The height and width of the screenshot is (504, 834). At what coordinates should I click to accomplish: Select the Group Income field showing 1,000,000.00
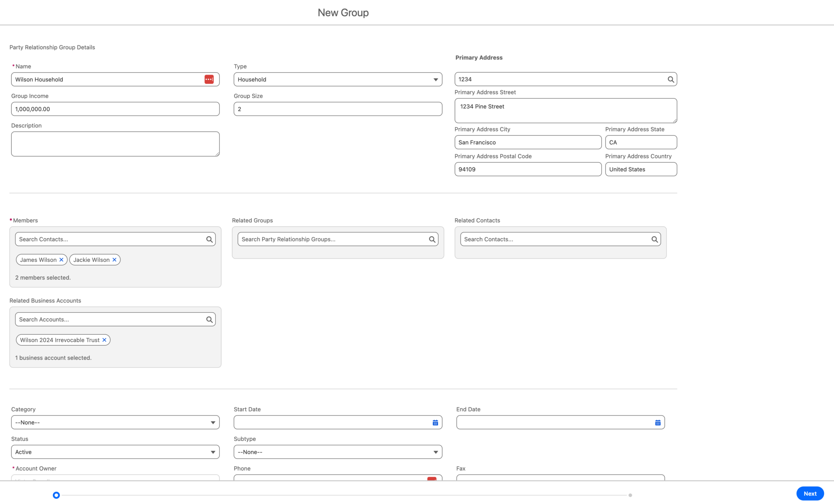pos(115,109)
